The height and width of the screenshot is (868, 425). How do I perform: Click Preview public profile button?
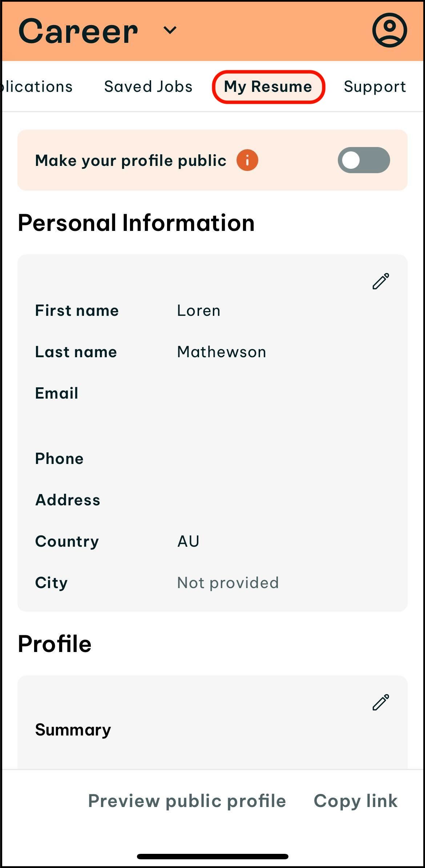coord(187,800)
